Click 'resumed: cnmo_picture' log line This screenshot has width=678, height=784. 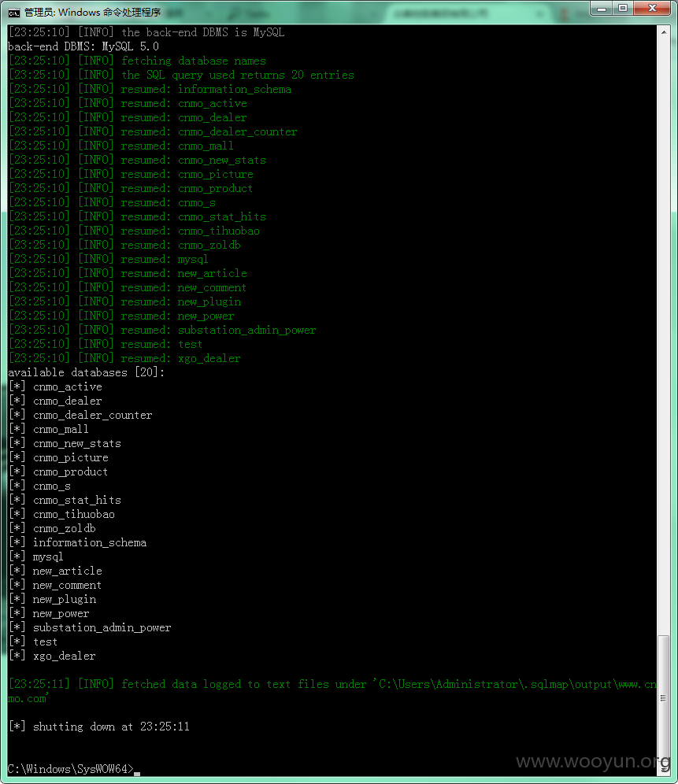click(x=131, y=174)
